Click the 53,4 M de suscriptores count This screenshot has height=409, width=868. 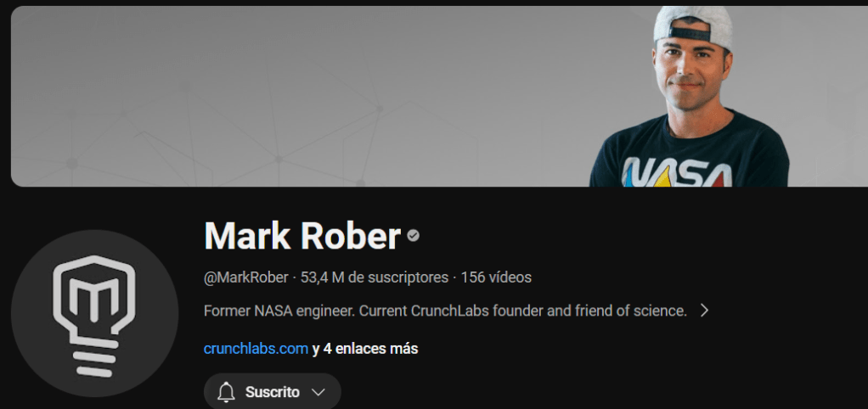pyautogui.click(x=375, y=277)
